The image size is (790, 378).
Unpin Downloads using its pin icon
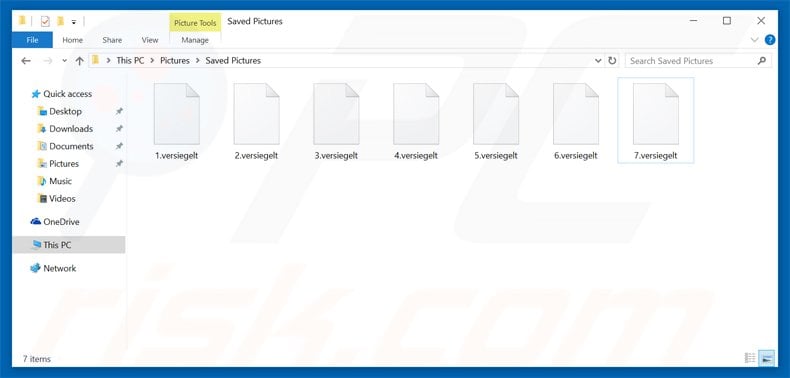tap(119, 129)
